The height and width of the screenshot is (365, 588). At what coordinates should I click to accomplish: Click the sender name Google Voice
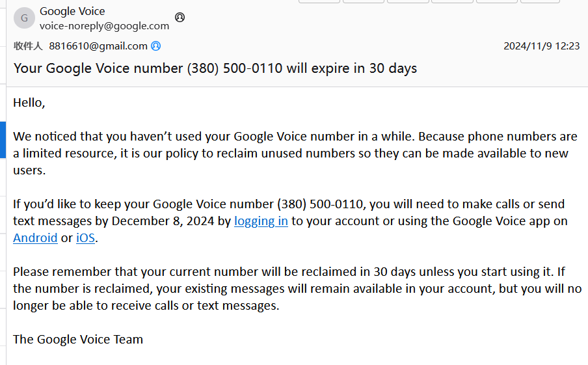point(72,11)
